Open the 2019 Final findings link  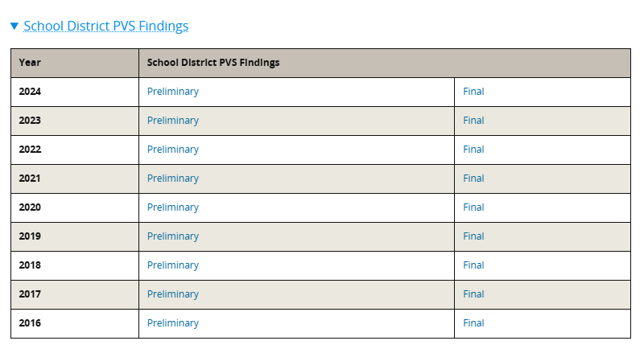pos(473,236)
